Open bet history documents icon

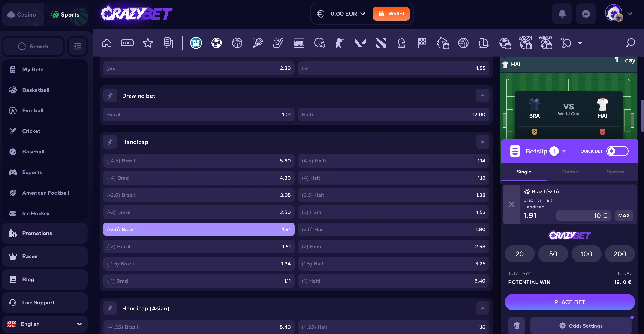(168, 43)
